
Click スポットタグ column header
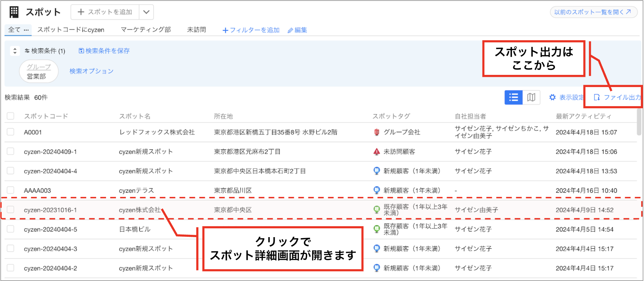pos(391,116)
